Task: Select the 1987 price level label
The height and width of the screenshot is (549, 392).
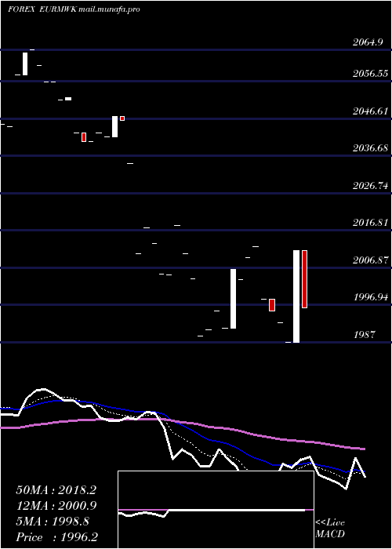Action: pyautogui.click(x=365, y=335)
